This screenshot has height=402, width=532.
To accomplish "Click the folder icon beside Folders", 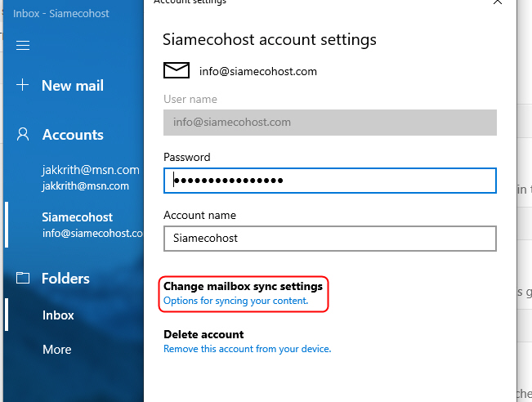I will coord(23,279).
